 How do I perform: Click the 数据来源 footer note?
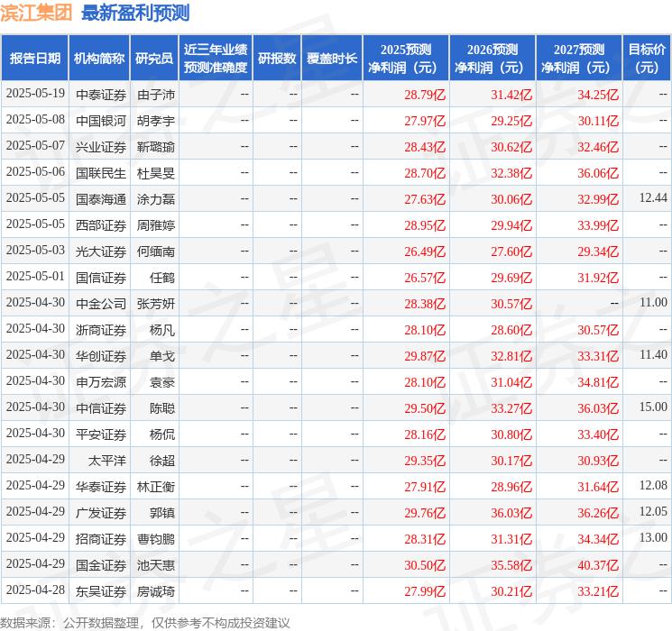click(145, 622)
